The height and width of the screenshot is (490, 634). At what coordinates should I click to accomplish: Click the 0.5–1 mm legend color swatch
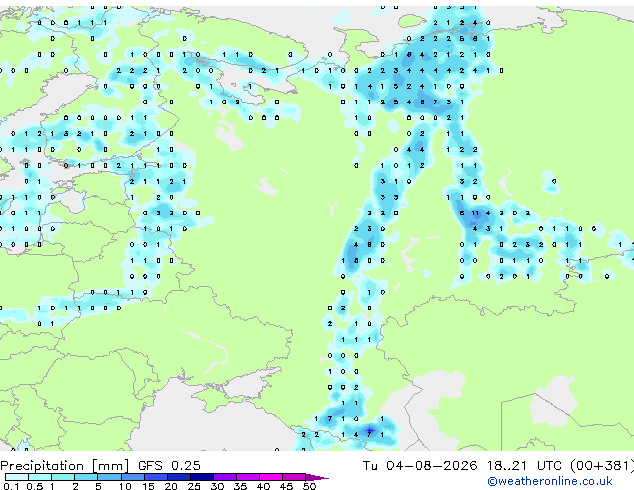coord(40,477)
